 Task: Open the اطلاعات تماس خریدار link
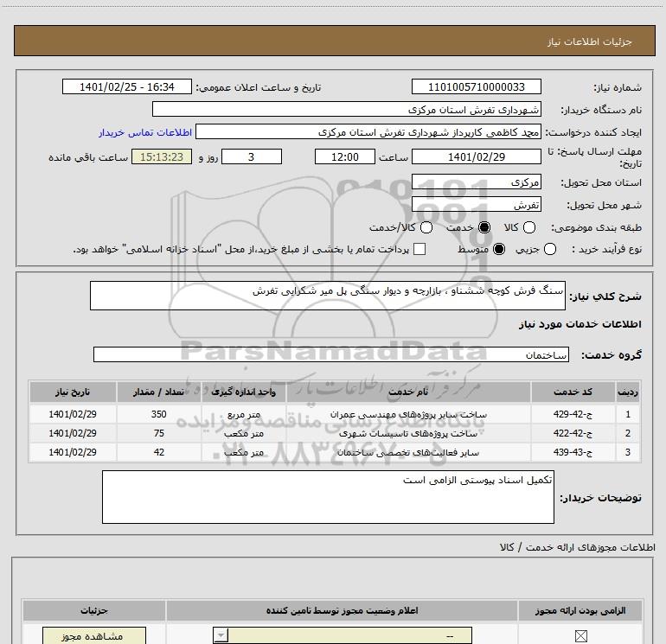(x=145, y=132)
